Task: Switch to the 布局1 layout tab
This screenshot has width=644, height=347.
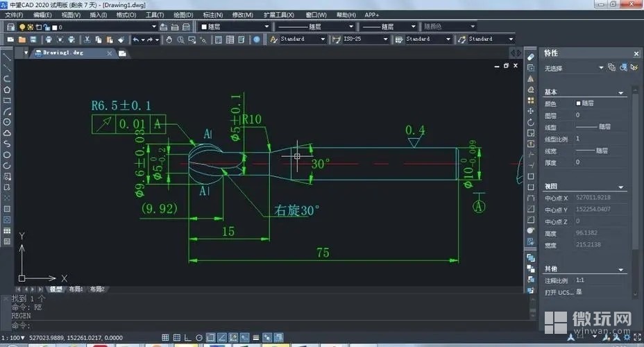Action: pyautogui.click(x=76, y=289)
